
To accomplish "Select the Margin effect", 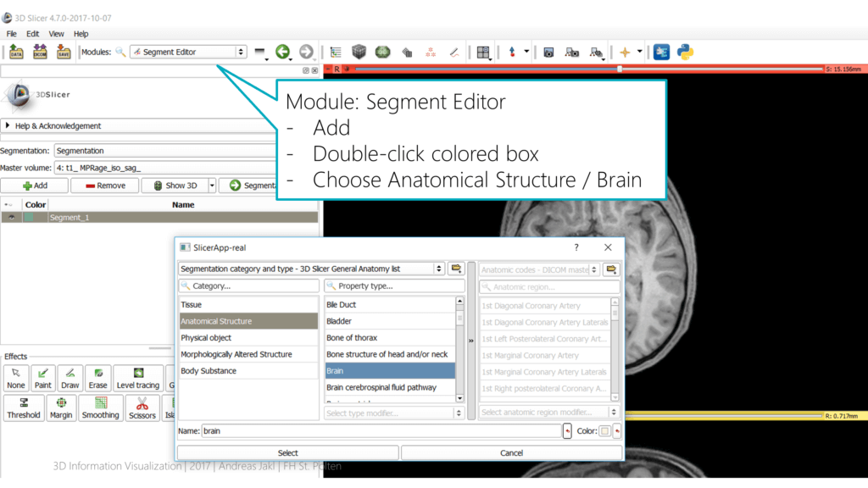I will click(x=61, y=408).
